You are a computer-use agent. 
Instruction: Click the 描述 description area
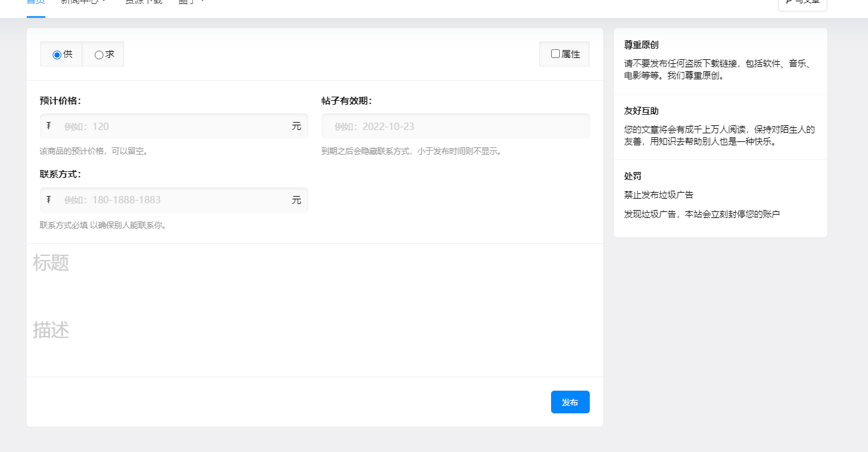pyautogui.click(x=315, y=330)
